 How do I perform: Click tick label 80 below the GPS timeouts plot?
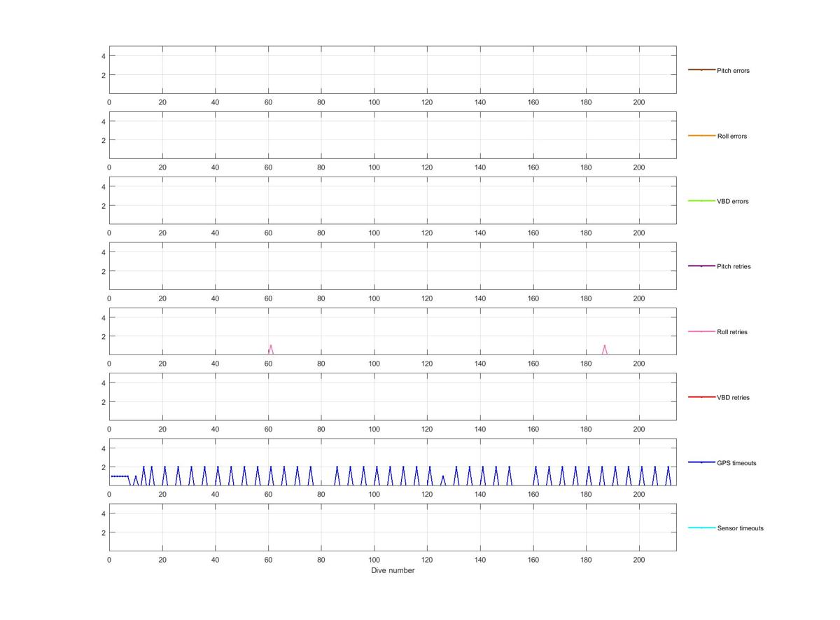pos(321,495)
